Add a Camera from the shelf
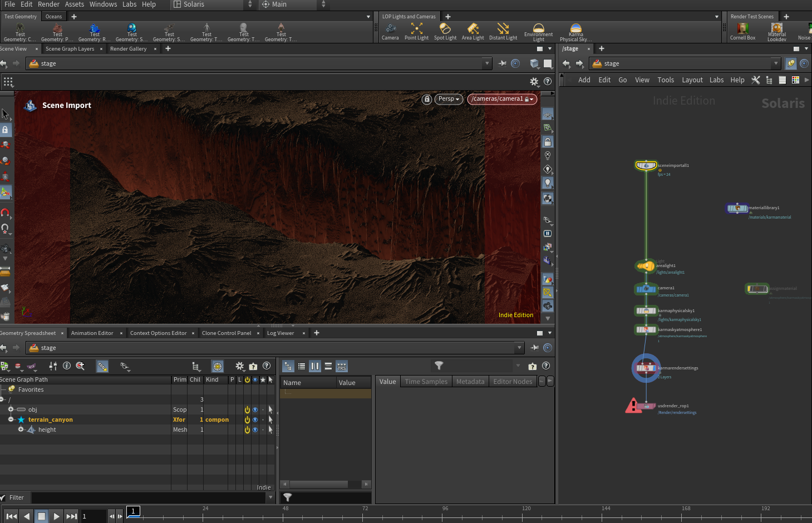Screen dimensions: 812x523 click(x=390, y=32)
